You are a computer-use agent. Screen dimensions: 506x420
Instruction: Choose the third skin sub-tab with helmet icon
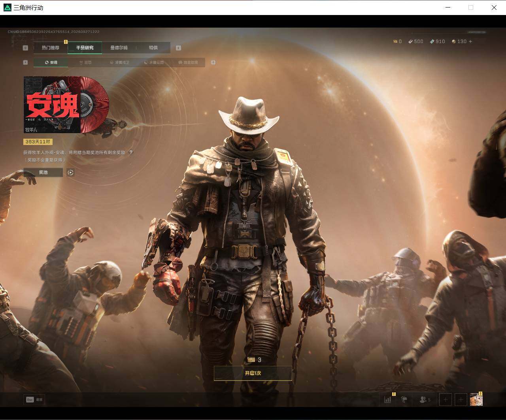pos(119,62)
